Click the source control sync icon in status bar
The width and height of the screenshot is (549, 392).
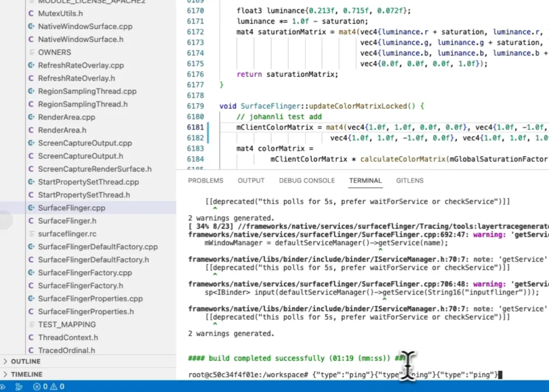[x=19, y=386]
